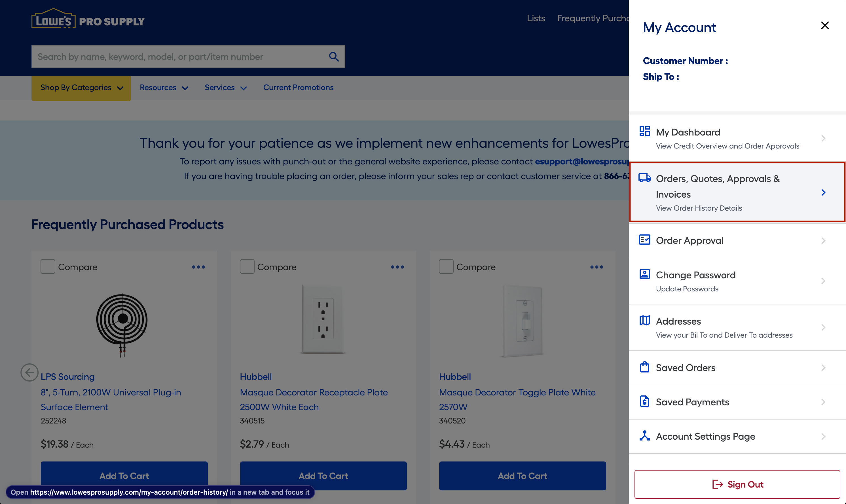Open Saved Payments menu item
This screenshot has height=504, width=846.
[737, 402]
